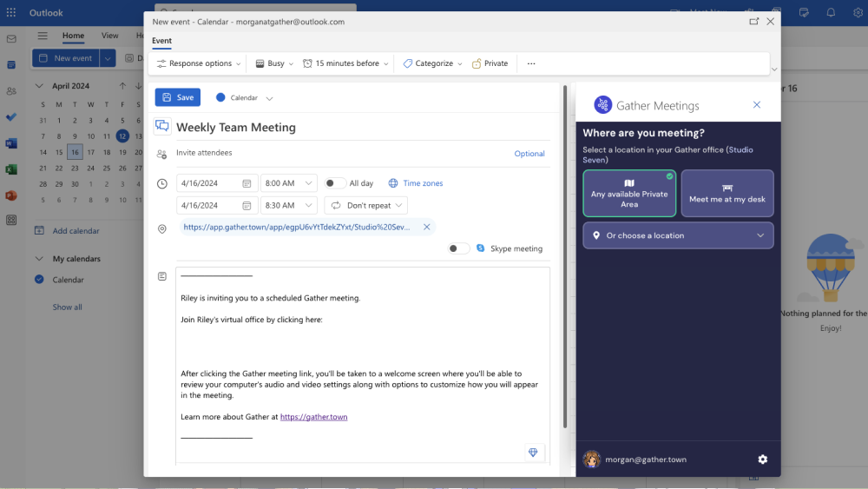
Task: Open Calendar icon in left rail
Action: coord(11,65)
